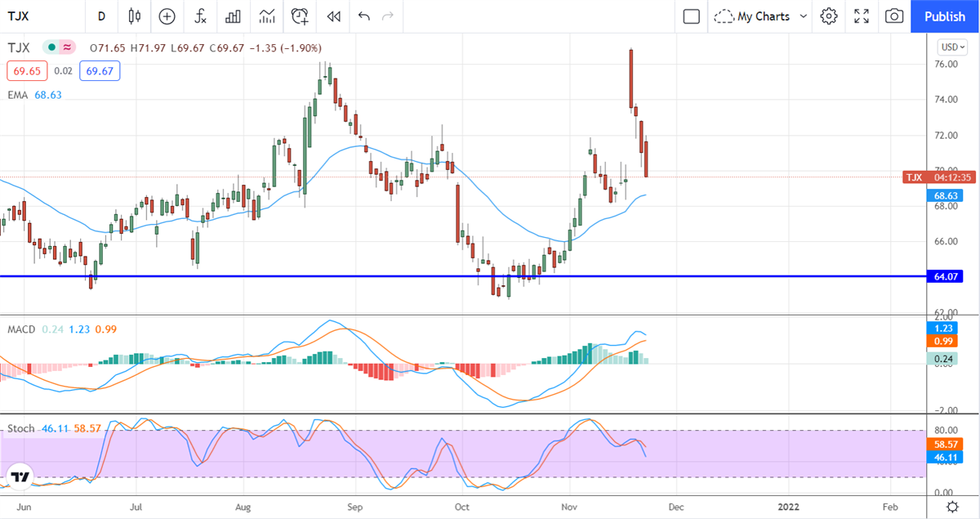Expand the My Charts dropdown chevron
Screen dimensions: 980x519
point(803,16)
